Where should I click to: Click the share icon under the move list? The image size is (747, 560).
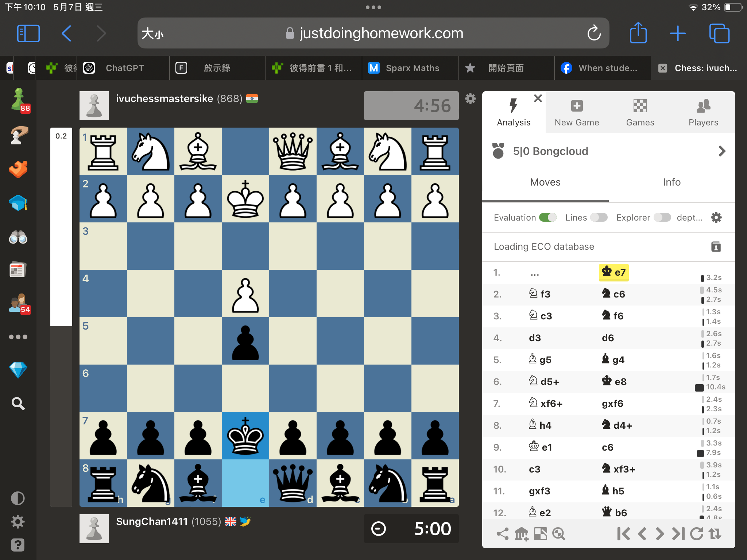(x=502, y=534)
